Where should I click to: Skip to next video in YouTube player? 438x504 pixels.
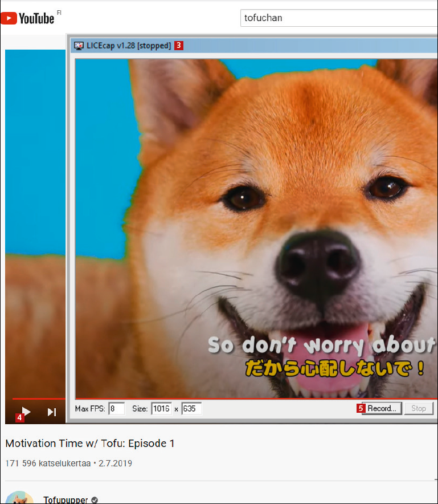52,412
